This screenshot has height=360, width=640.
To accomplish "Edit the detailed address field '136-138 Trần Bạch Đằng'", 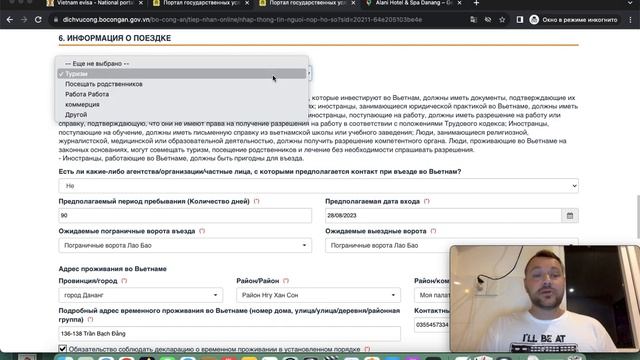I will (229, 333).
